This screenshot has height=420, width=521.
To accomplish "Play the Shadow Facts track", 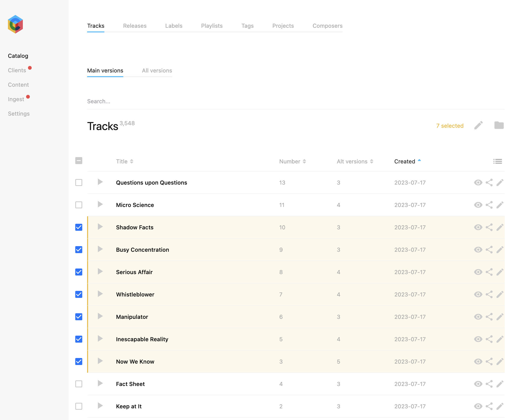I will [100, 227].
